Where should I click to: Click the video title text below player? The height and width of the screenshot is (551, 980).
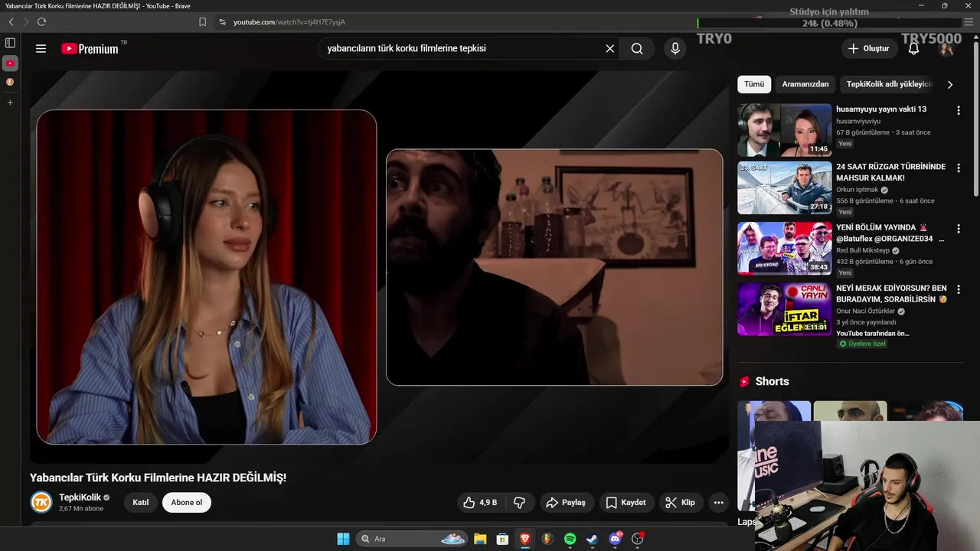(x=158, y=478)
